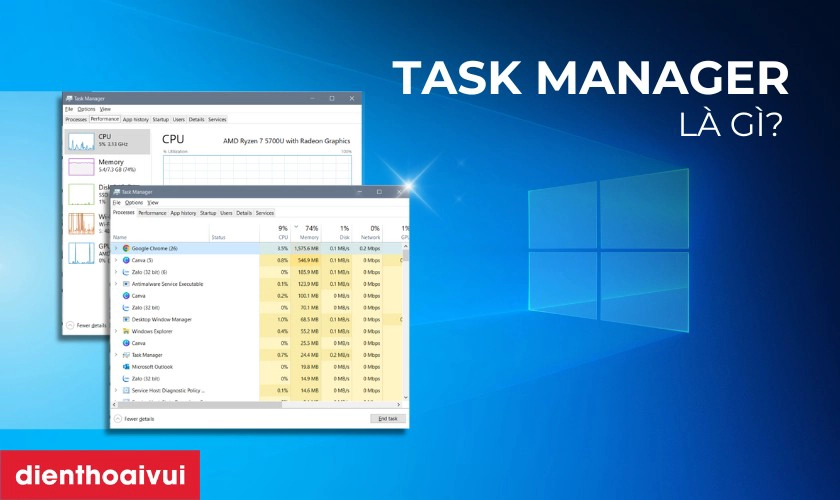Switch to Details tab in front window

(x=244, y=213)
